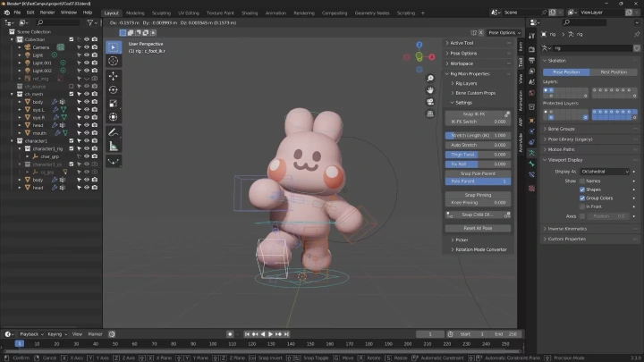
Task: Click the zoom magnifier viewport icon
Action: [x=430, y=79]
